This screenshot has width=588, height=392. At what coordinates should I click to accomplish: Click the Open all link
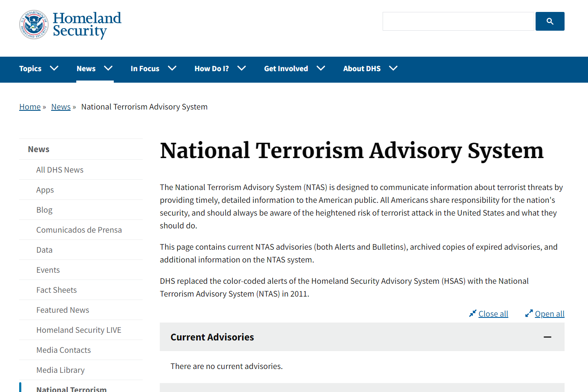tap(550, 314)
